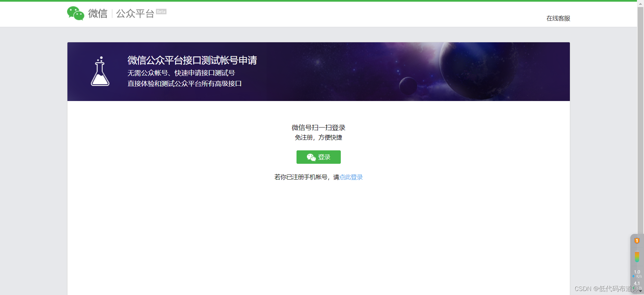The height and width of the screenshot is (295, 644).
Task: Click the scrollbar down arrow
Action: [x=640, y=291]
